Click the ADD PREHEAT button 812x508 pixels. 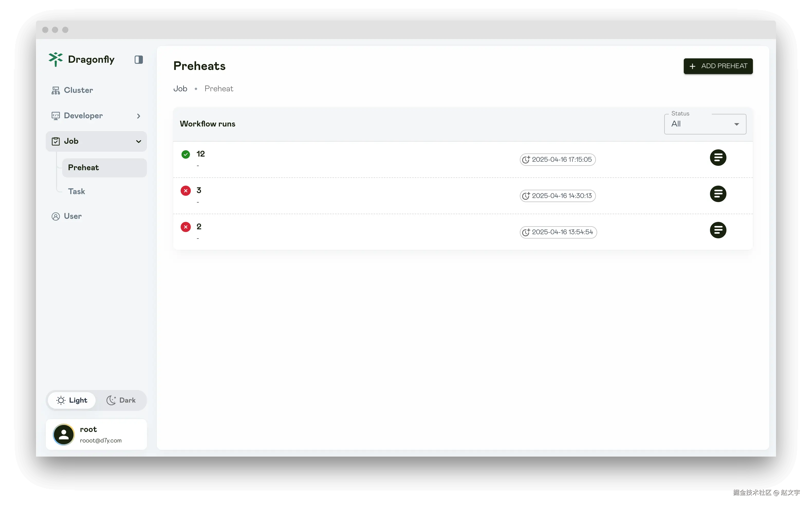point(718,66)
